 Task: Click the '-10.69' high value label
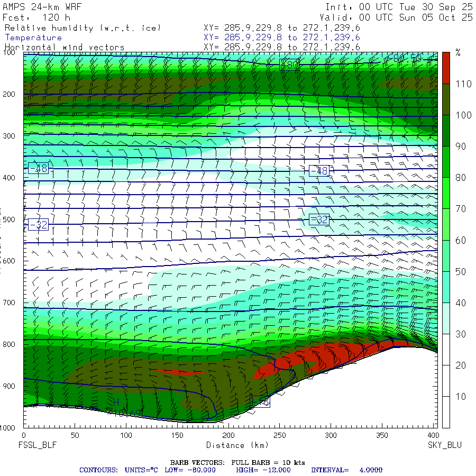pos(124,413)
